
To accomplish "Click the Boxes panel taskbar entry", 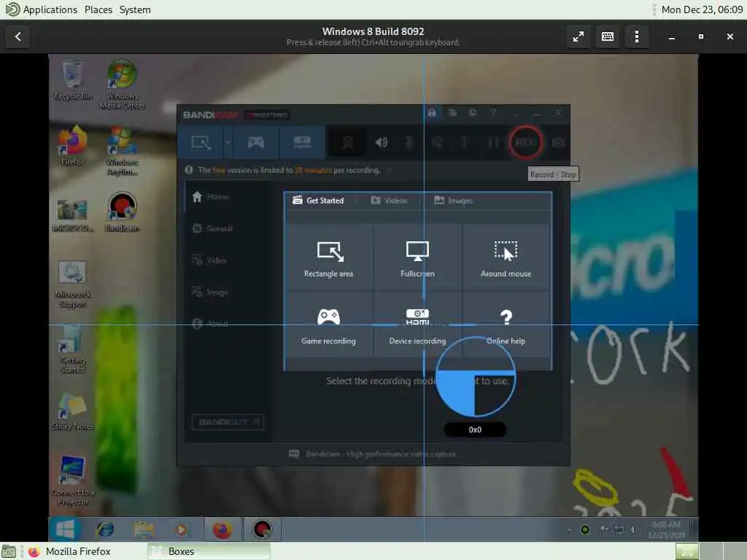I will (x=209, y=551).
